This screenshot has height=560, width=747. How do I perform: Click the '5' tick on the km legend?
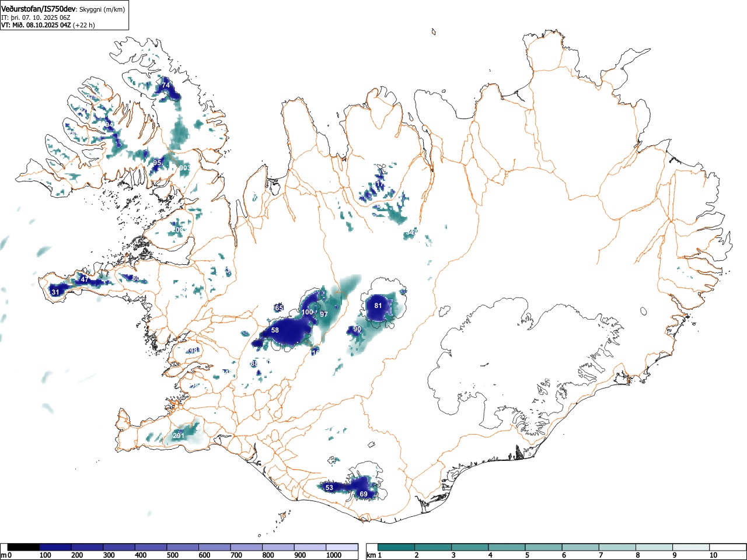pos(526,555)
